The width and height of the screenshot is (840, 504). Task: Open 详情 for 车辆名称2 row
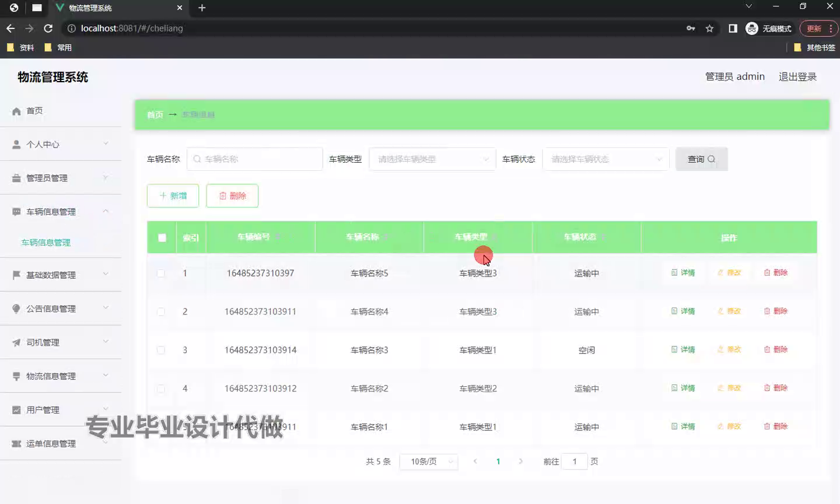[x=683, y=388]
